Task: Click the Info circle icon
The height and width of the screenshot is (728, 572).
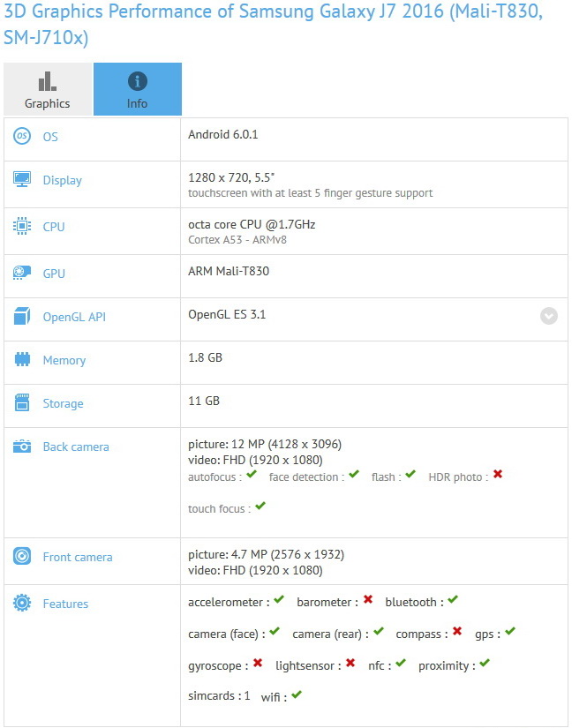Action: coord(138,81)
